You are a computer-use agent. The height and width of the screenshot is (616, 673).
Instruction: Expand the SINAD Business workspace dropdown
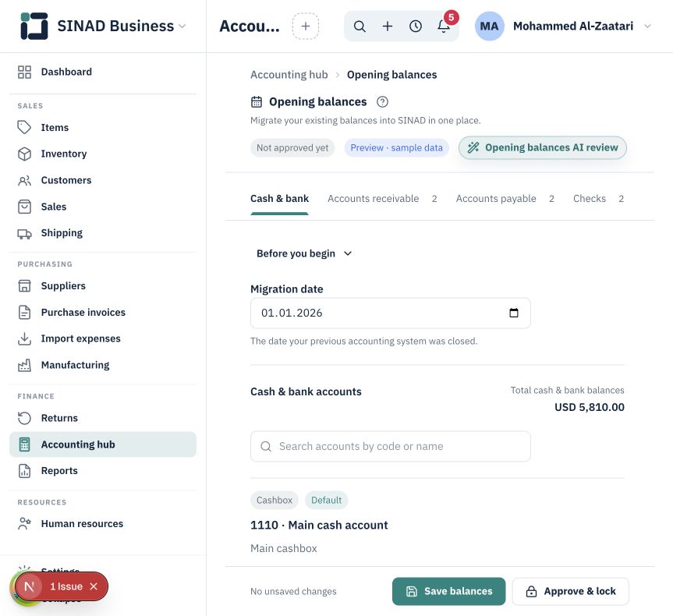point(182,27)
